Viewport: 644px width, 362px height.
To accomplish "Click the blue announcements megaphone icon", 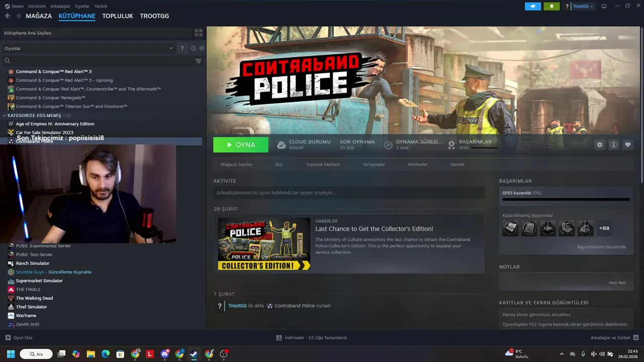I will coord(533,7).
